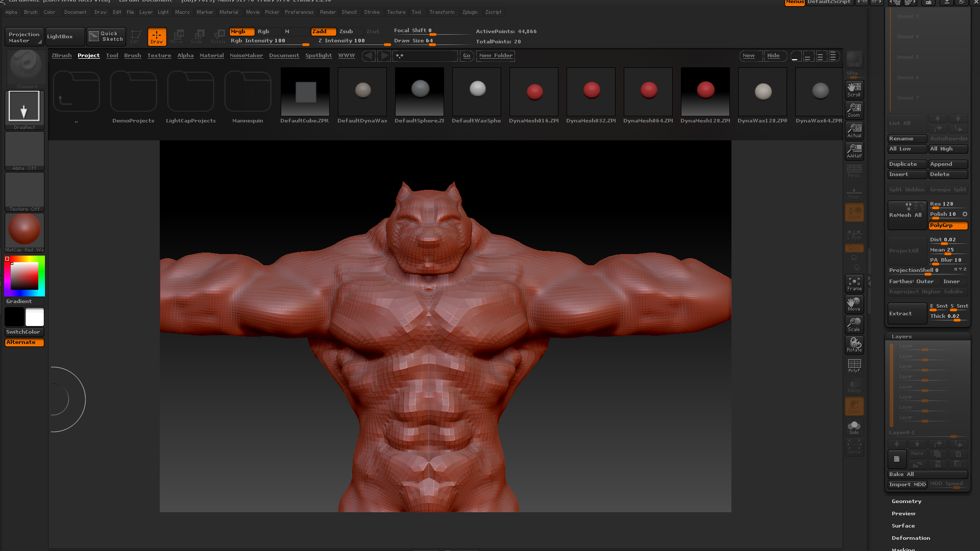Click the Actual size icon
The image size is (980, 551).
[854, 130]
